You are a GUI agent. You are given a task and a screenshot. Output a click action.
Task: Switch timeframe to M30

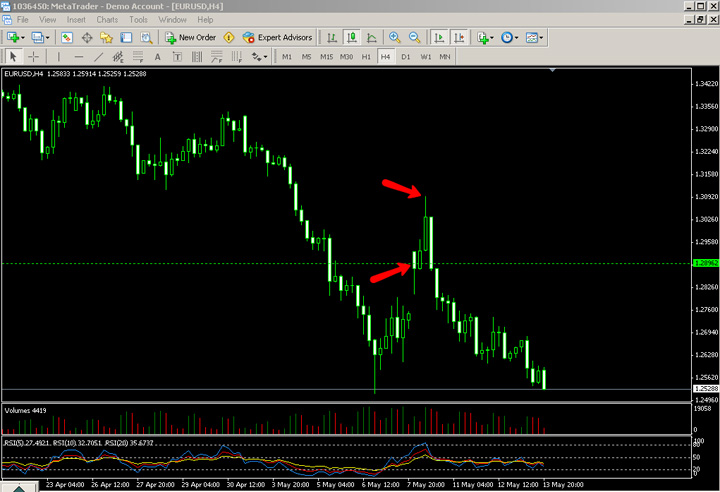346,57
